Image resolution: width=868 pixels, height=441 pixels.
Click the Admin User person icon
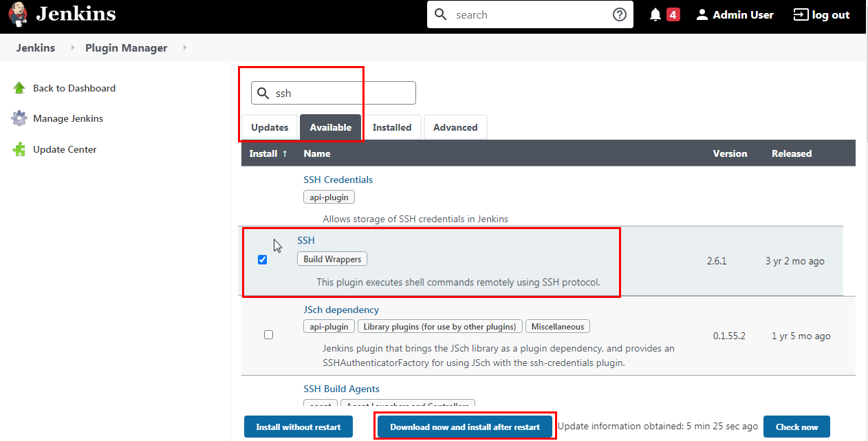pos(702,14)
